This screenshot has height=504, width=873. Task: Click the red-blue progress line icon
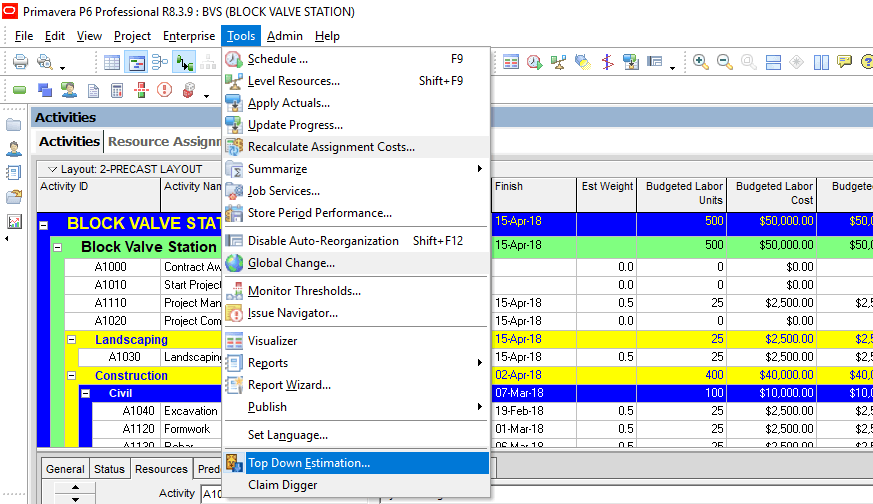(x=607, y=62)
